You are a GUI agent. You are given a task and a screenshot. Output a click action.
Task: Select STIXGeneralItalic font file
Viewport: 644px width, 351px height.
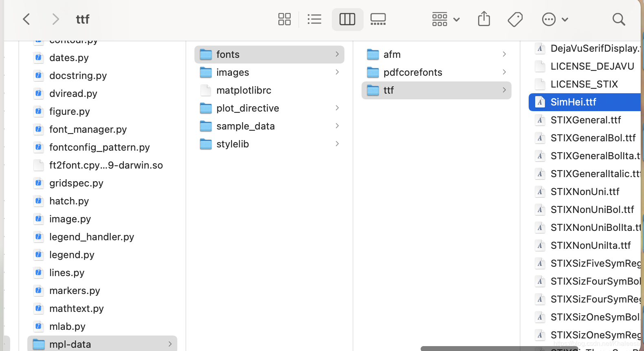[x=585, y=173]
